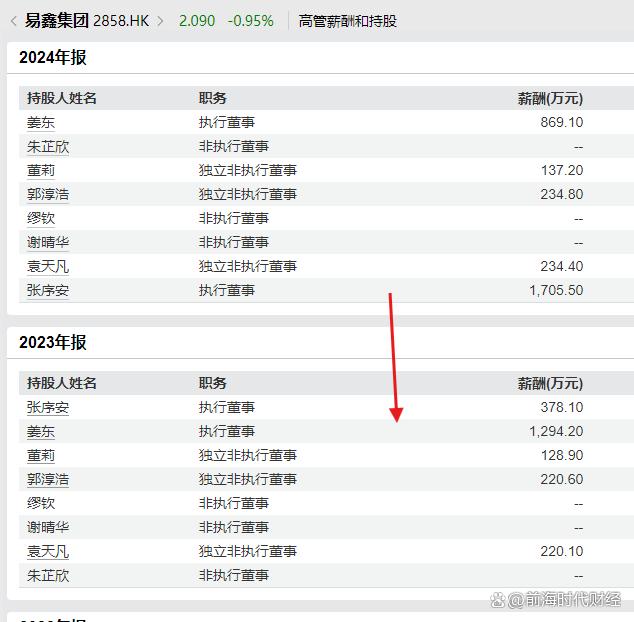Open 姜东 link in 2024 table
The image size is (634, 622).
[41, 123]
